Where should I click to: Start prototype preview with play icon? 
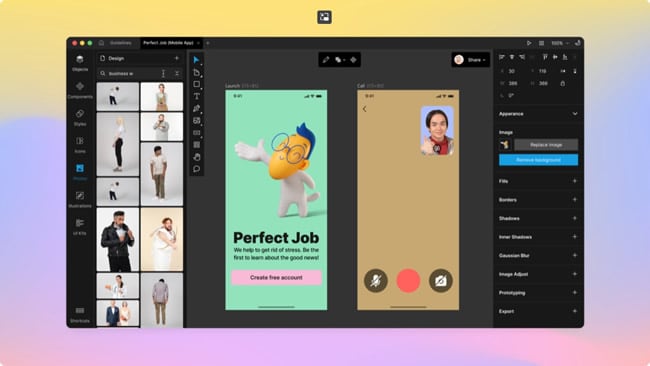click(529, 43)
